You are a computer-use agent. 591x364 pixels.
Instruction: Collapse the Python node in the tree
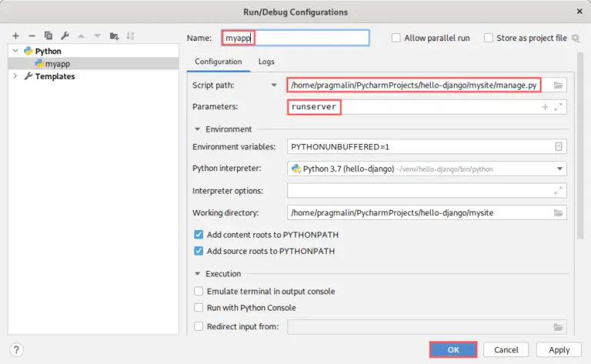coord(15,51)
